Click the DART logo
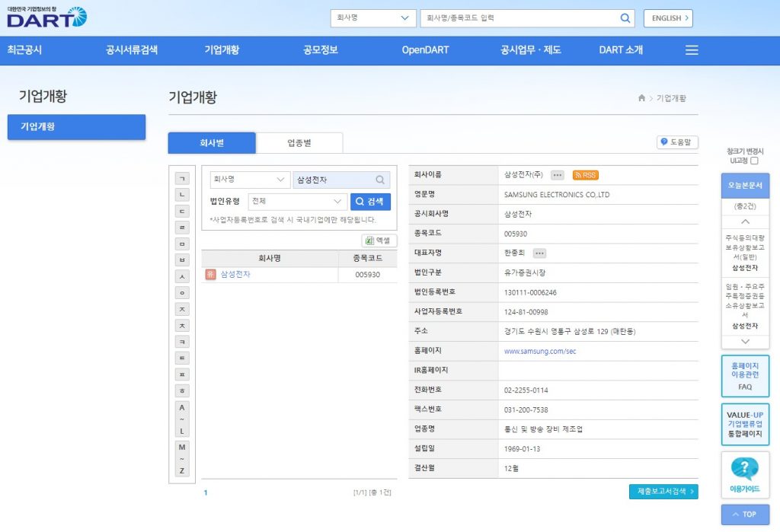Image resolution: width=780 pixels, height=532 pixels. (x=46, y=17)
